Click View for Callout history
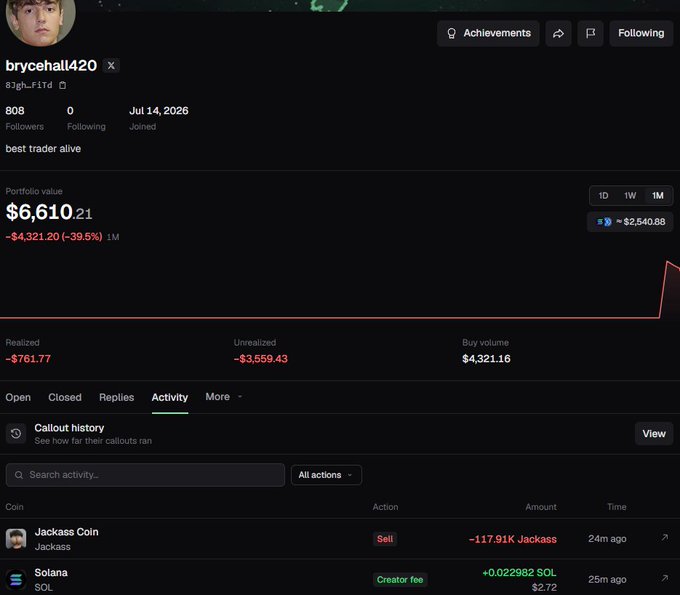The width and height of the screenshot is (680, 595). 654,434
